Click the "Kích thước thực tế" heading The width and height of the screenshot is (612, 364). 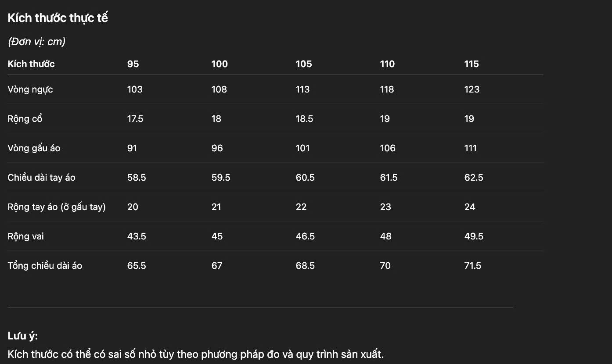[x=58, y=18]
